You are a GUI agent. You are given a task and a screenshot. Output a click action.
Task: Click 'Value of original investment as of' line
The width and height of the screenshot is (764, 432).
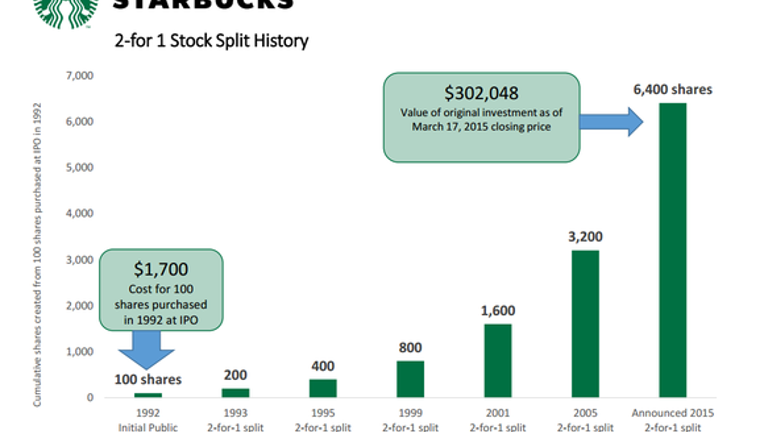(481, 113)
